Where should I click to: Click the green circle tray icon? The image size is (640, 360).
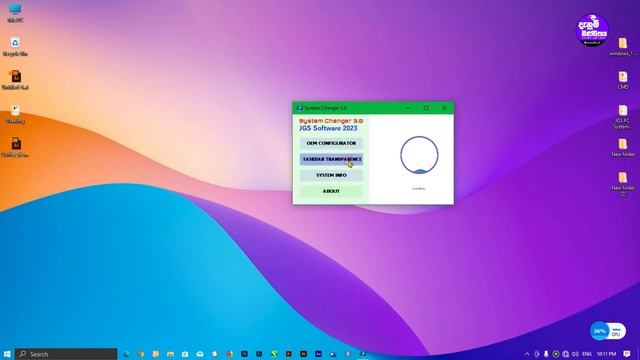click(x=556, y=354)
